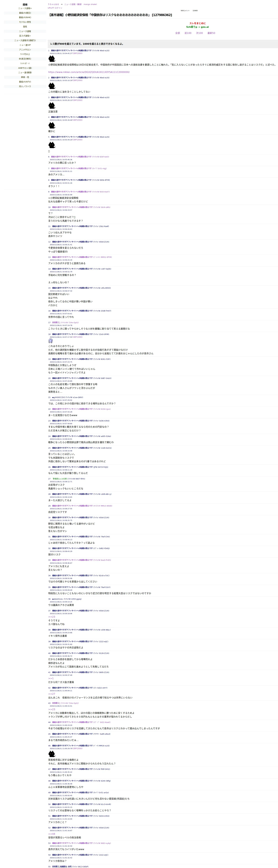
Task: Click the black cat icon in post 4
Action: pyautogui.click(x=52, y=125)
